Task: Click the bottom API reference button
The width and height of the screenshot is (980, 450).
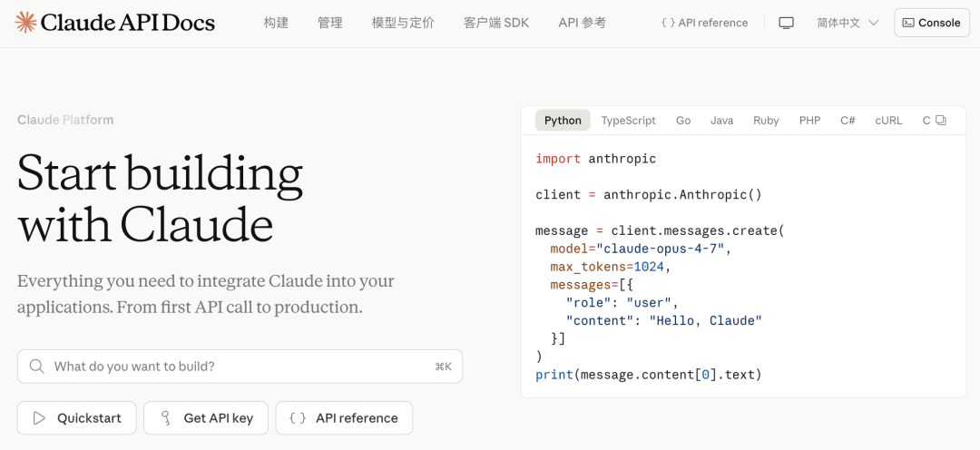Action: click(345, 418)
